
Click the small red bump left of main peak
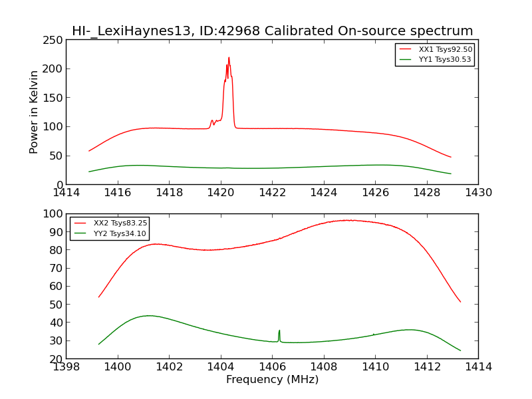point(212,121)
